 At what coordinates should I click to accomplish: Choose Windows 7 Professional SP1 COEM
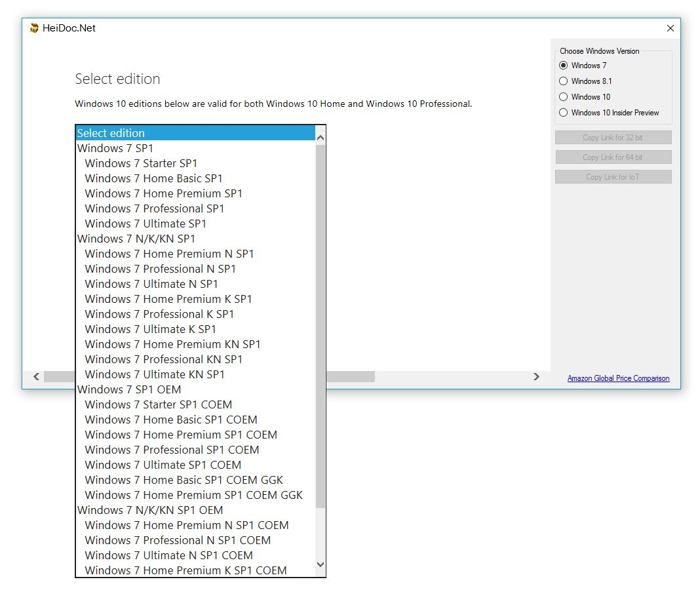pyautogui.click(x=195, y=450)
